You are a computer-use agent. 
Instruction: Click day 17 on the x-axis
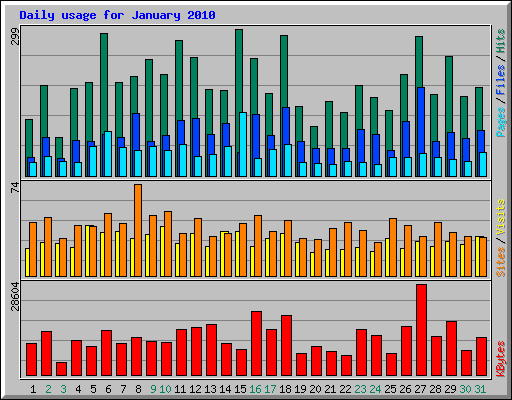[x=270, y=389]
